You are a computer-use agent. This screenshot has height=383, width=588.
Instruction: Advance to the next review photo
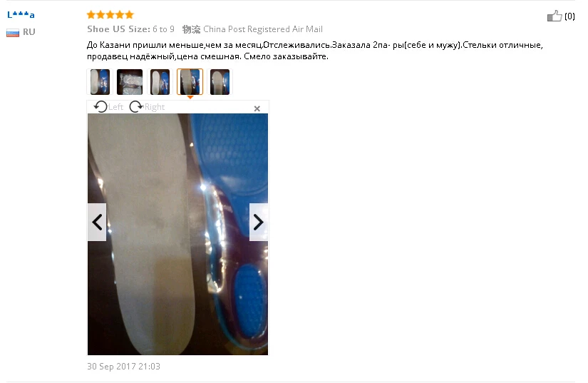[259, 222]
